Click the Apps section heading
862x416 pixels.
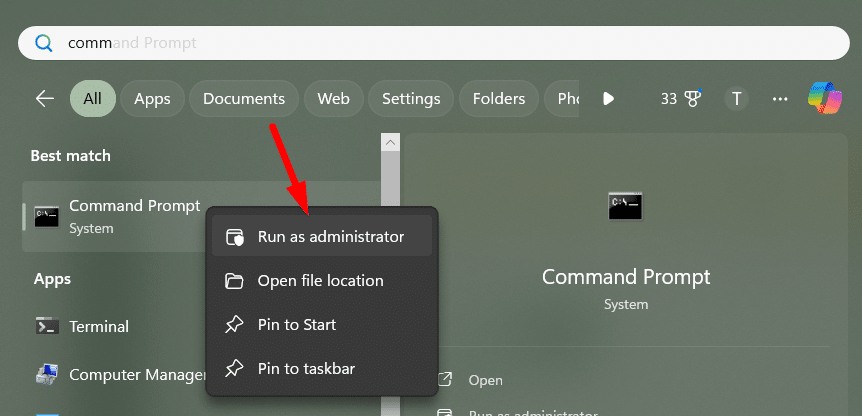click(x=52, y=279)
